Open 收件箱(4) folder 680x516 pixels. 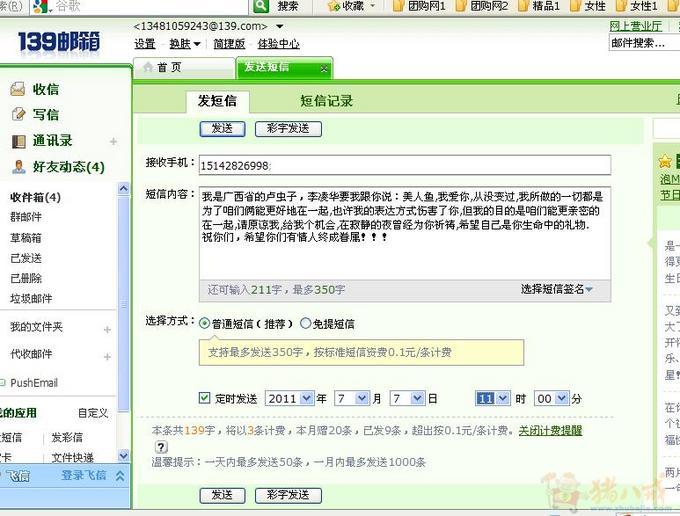[36, 198]
